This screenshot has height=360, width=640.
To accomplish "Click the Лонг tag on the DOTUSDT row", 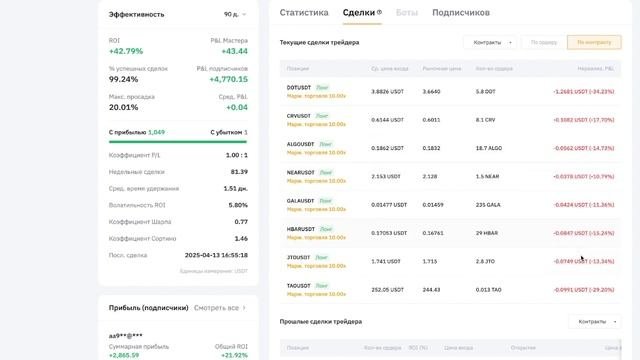I will coord(322,87).
